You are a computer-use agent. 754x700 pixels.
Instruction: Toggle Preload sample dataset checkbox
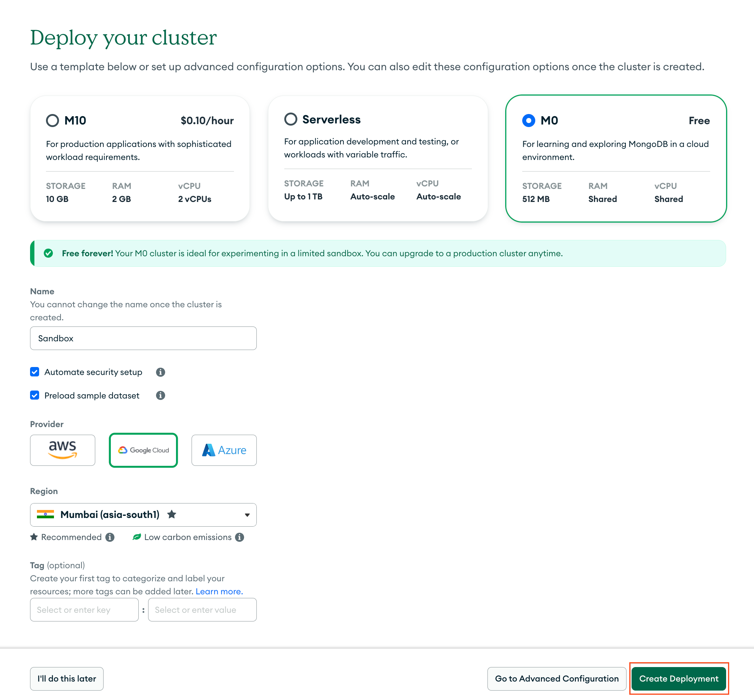(x=34, y=395)
